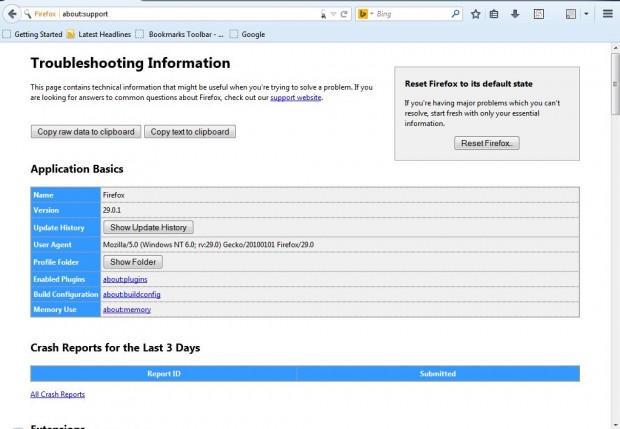The height and width of the screenshot is (429, 620).
Task: Open the Google bookmark
Action: (248, 34)
